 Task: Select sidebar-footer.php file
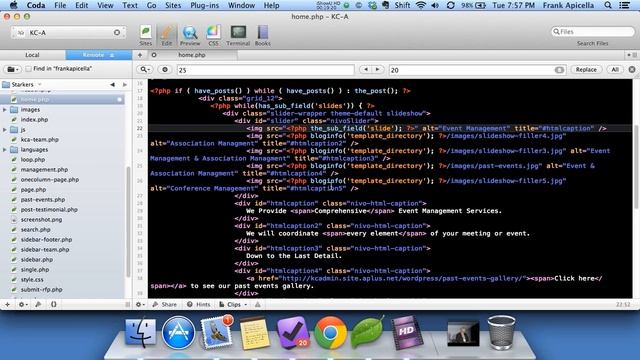click(x=46, y=240)
